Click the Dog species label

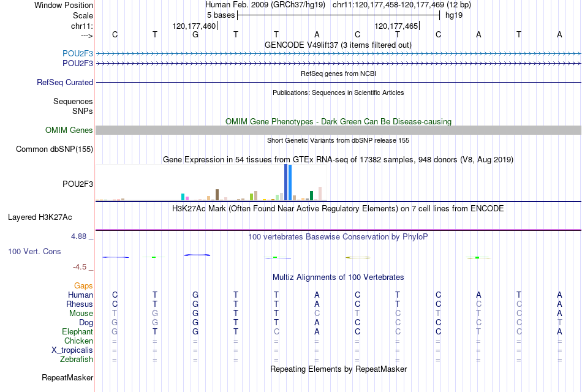(86, 323)
